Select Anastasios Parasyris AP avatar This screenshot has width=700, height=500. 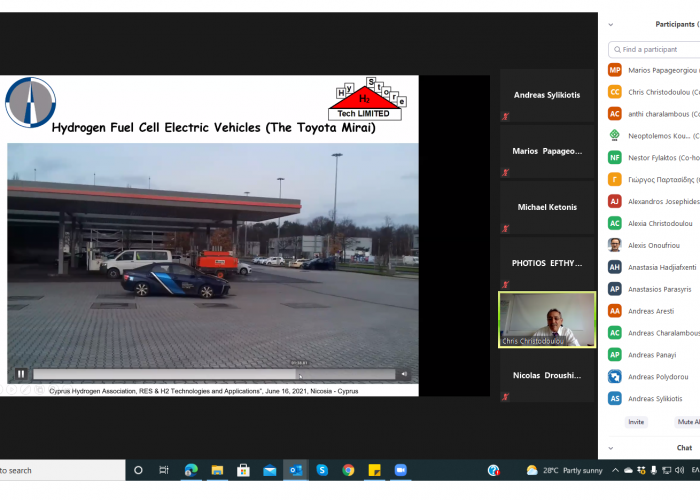click(x=615, y=289)
